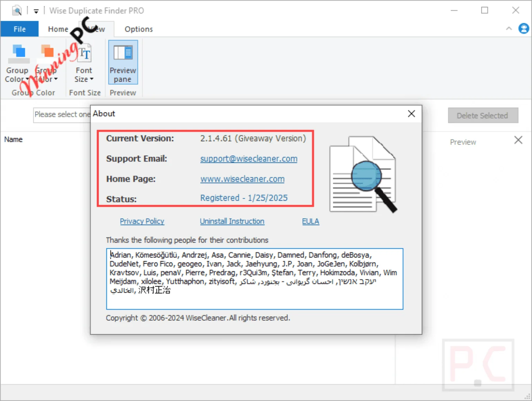The width and height of the screenshot is (532, 401).
Task: Maximize the Wise Duplicate Finder window
Action: [x=485, y=10]
